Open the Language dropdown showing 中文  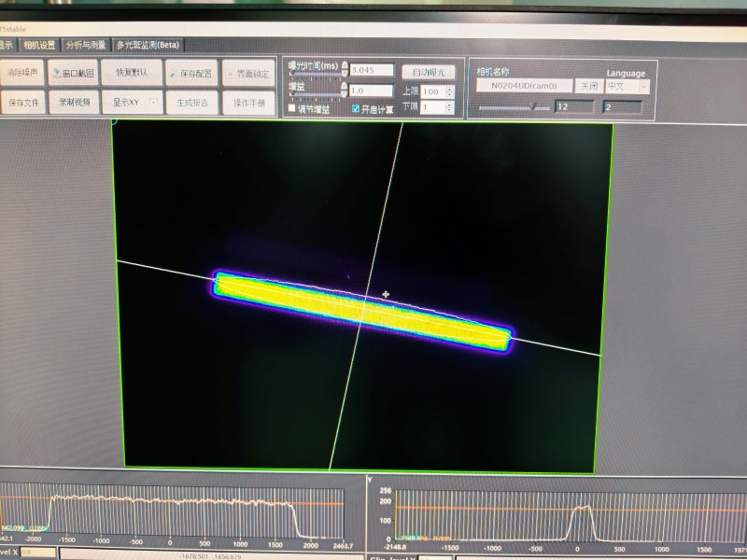click(627, 86)
